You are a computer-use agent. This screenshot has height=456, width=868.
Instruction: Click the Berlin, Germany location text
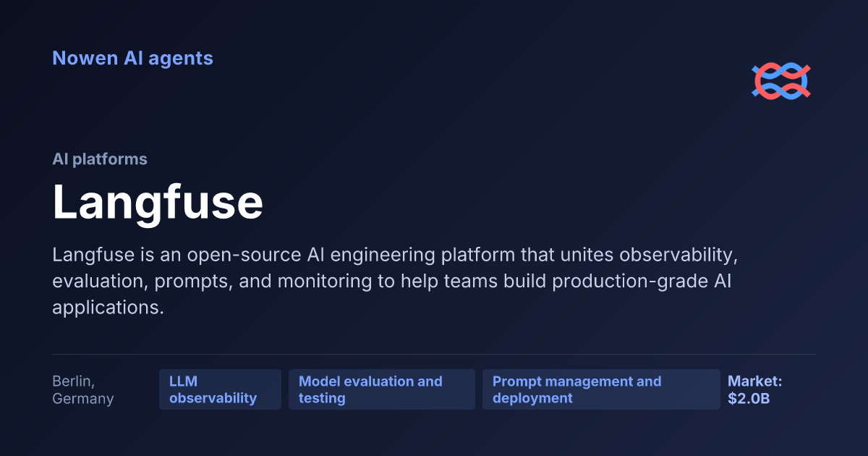[83, 389]
